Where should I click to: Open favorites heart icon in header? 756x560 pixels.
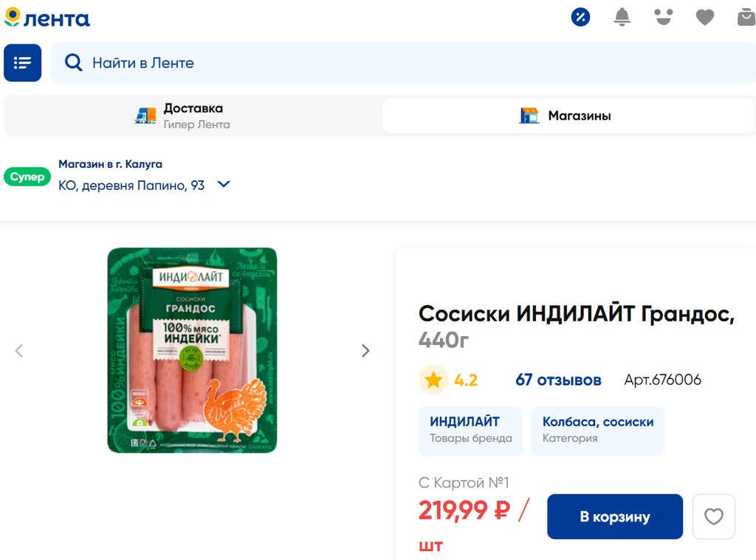pyautogui.click(x=705, y=18)
